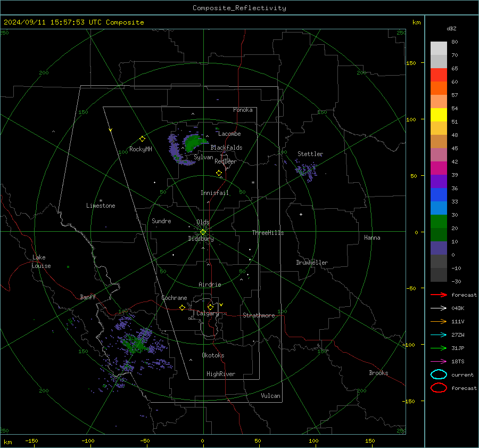Click the Composite_Reflectivity title text
This screenshot has height=448, width=479.
pyautogui.click(x=239, y=8)
